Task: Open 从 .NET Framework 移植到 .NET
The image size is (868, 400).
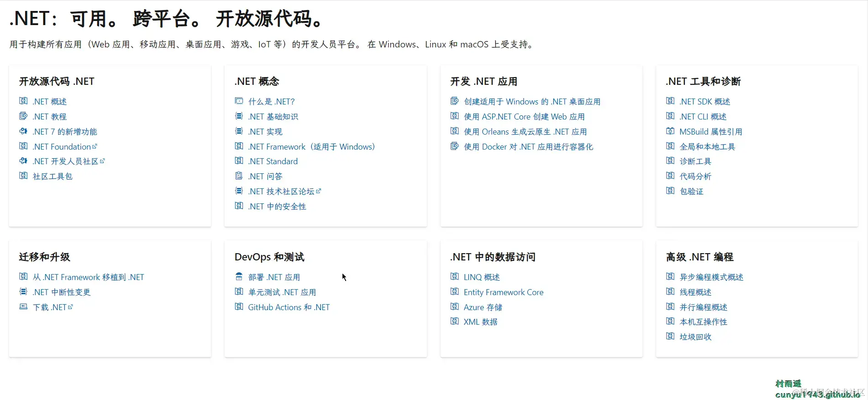Action: [x=89, y=277]
